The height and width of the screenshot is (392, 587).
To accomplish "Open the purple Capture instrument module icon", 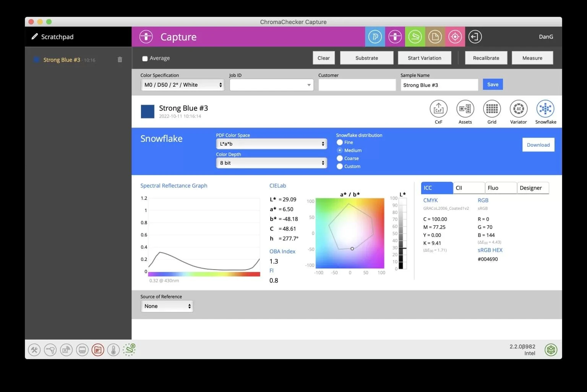I will pos(395,37).
